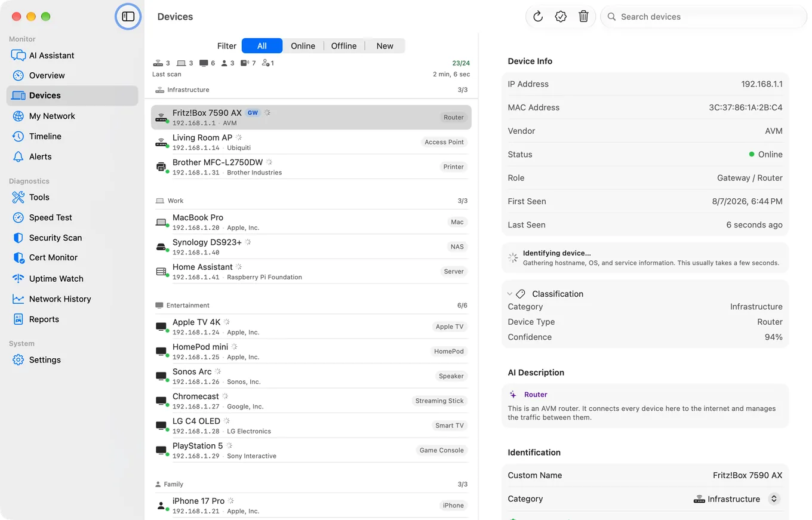
Task: Click the 94% confidence value
Action: [x=773, y=337]
